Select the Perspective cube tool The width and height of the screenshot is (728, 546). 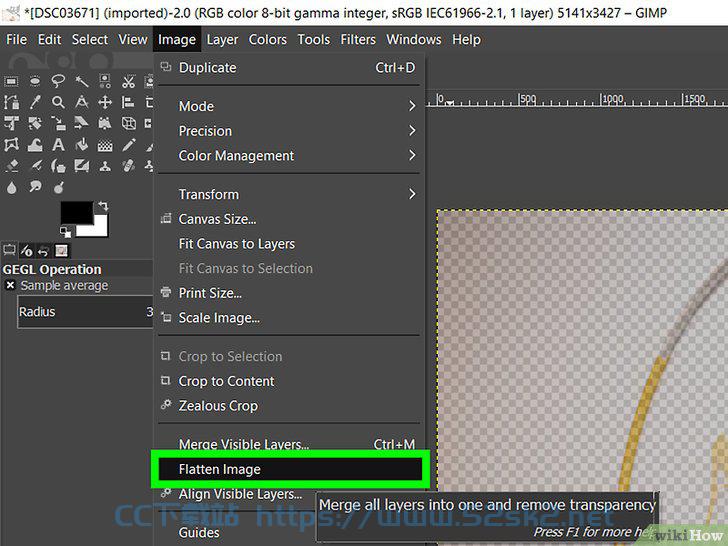pos(129,124)
